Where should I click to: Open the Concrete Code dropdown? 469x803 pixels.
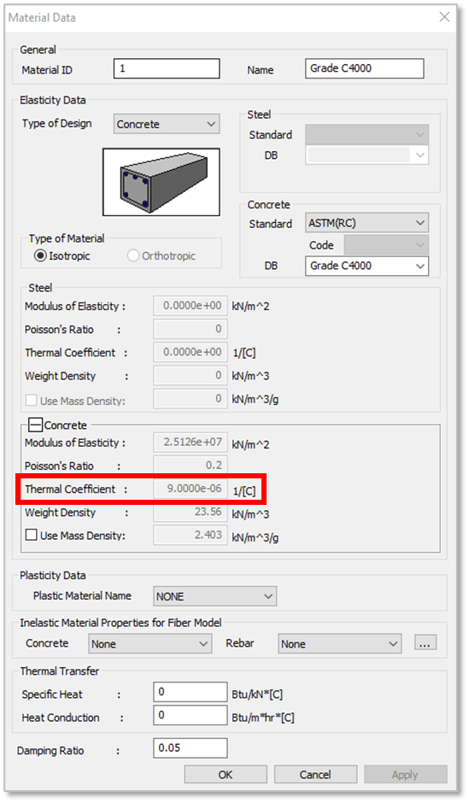coord(387,245)
